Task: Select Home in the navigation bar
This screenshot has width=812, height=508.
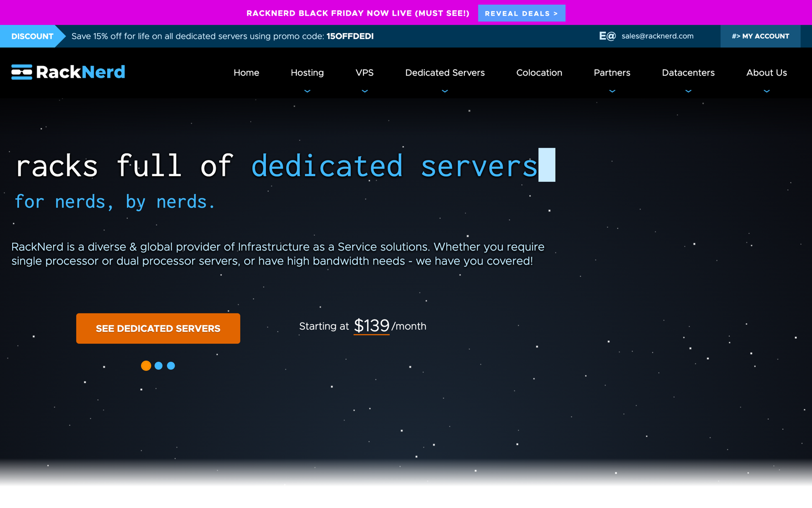Action: click(x=246, y=73)
